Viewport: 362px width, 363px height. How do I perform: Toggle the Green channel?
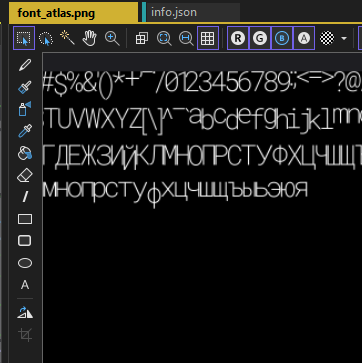(260, 38)
